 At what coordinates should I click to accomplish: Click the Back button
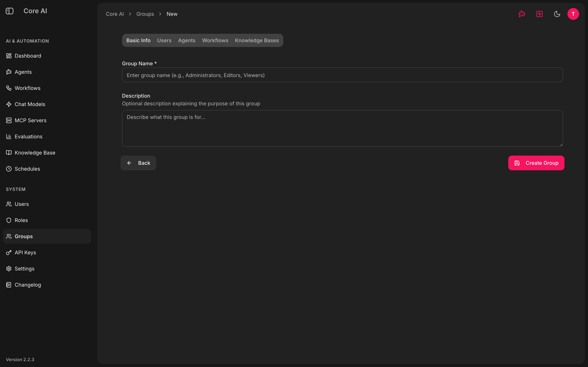(x=138, y=163)
